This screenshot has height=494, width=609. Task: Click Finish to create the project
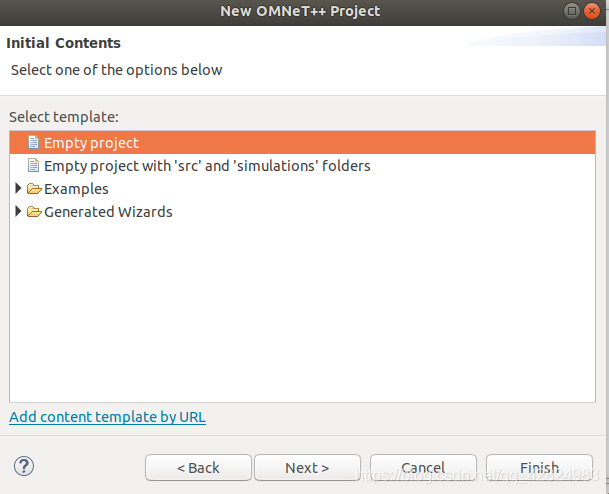539,468
